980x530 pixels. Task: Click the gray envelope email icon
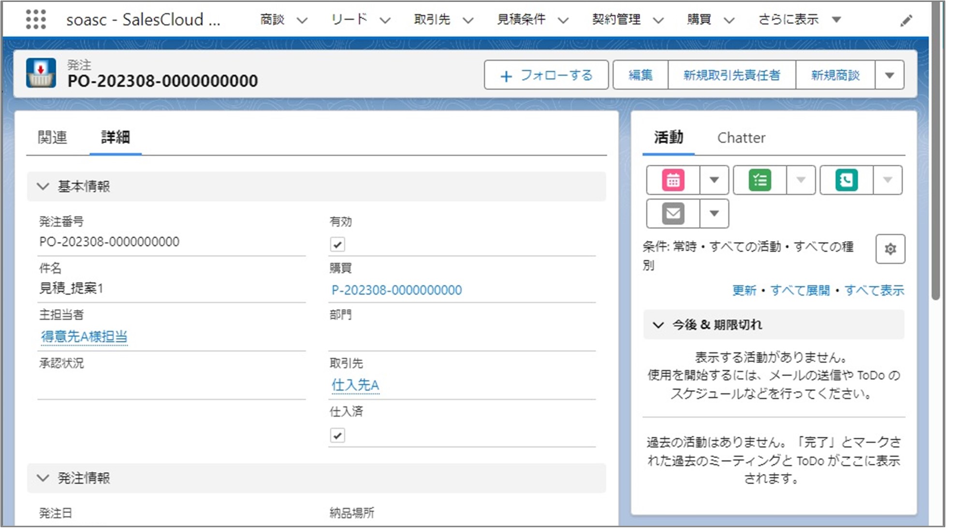tap(673, 214)
